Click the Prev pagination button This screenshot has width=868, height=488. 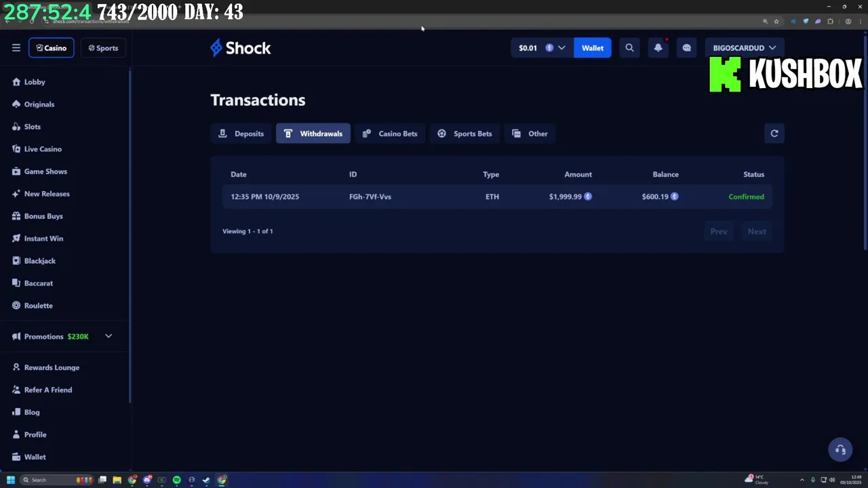[719, 232]
